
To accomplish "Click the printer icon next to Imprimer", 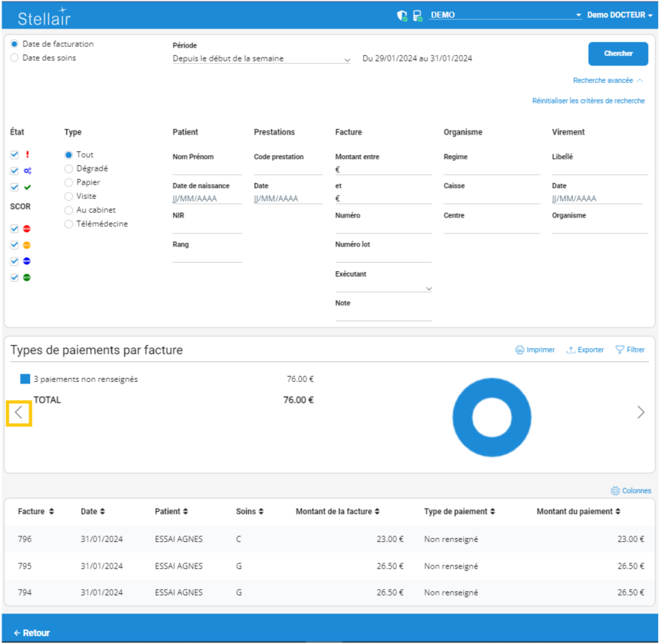I will [x=520, y=350].
